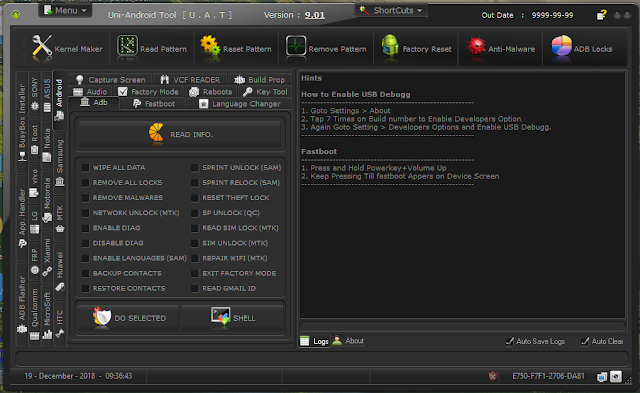Toggle Auto Save Logs checkbox

(x=509, y=341)
